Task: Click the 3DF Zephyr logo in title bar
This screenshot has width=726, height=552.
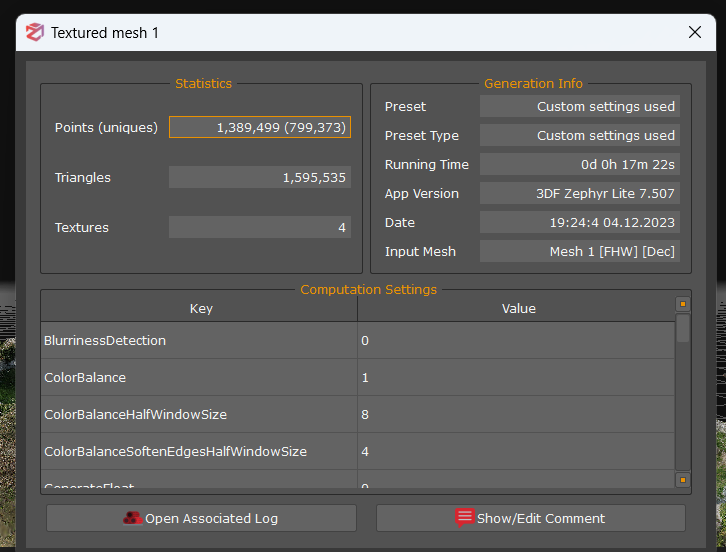Action: click(35, 33)
